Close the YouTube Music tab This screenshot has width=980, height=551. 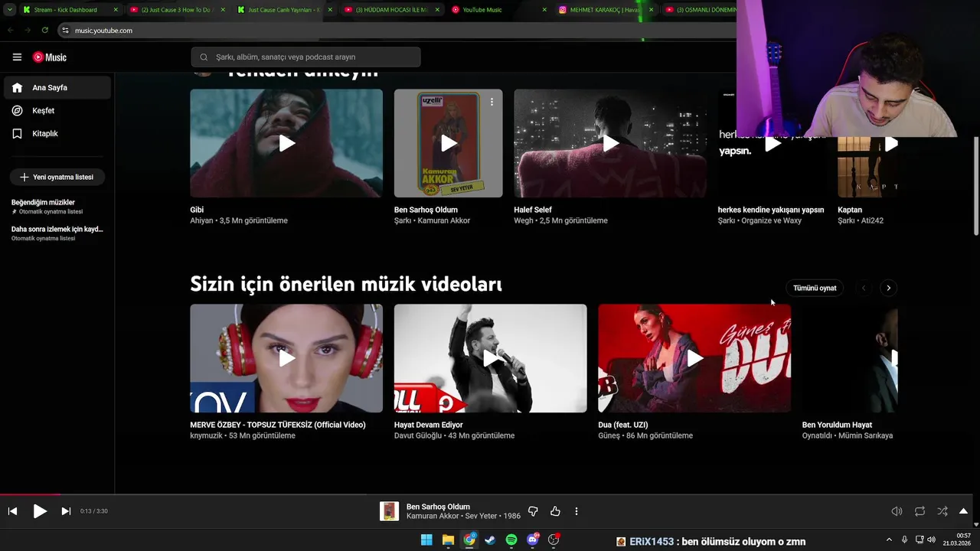tap(544, 10)
